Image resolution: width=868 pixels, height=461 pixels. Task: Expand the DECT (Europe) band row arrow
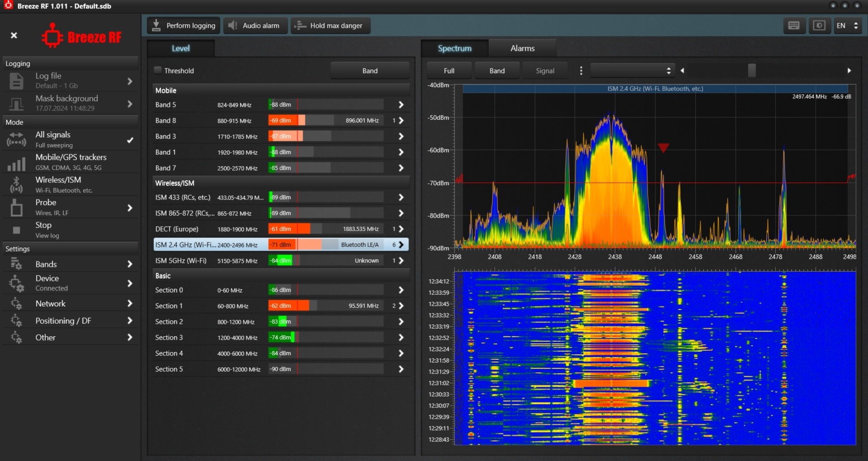click(401, 229)
